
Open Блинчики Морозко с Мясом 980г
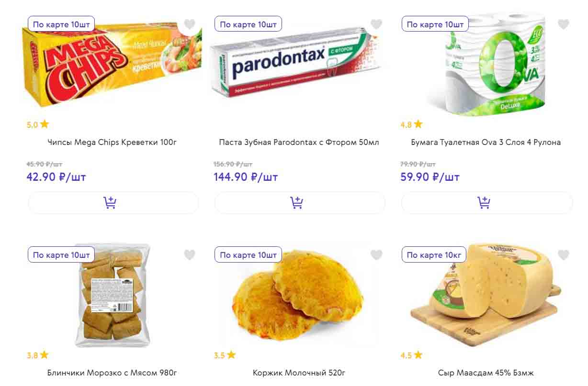pos(113,373)
